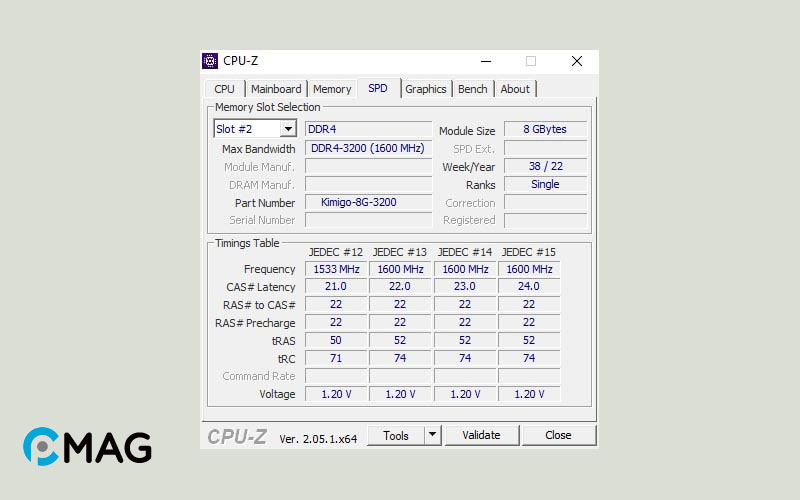Select the Part Number Kimigo-8G-3200 value
The image size is (800, 500).
click(368, 202)
